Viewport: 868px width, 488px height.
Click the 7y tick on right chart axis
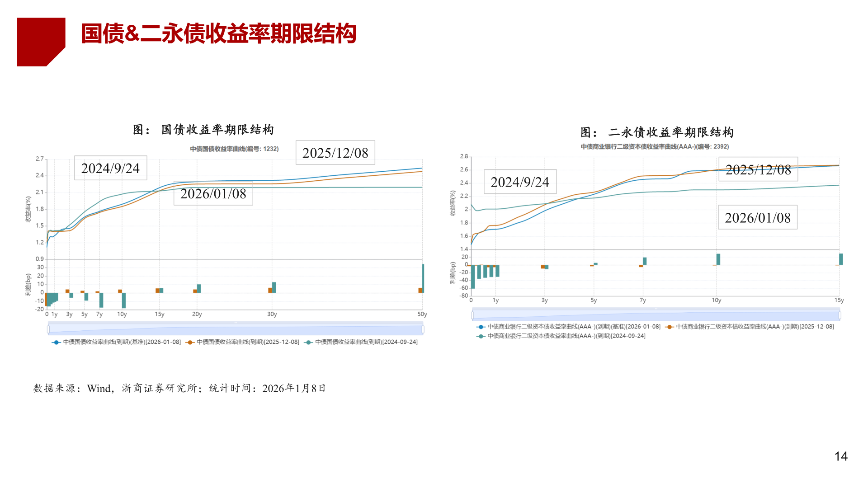642,300
